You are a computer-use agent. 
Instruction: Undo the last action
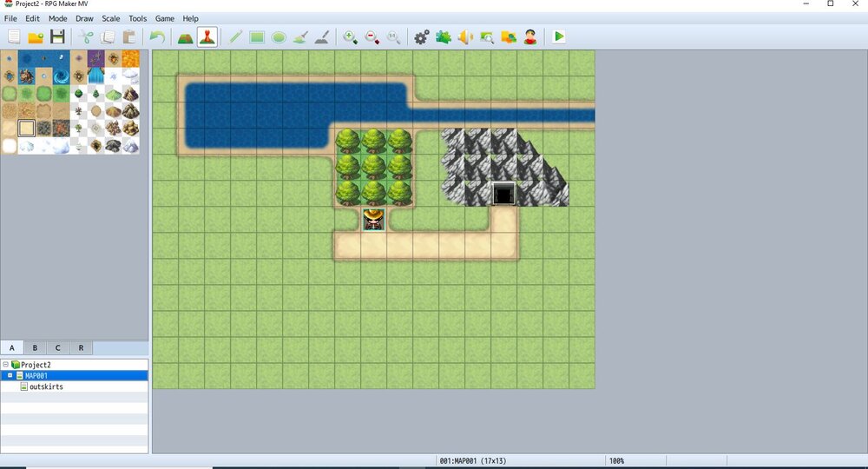(x=157, y=37)
